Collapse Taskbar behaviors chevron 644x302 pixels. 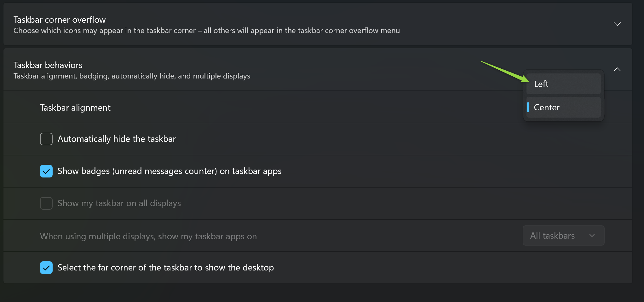tap(617, 69)
